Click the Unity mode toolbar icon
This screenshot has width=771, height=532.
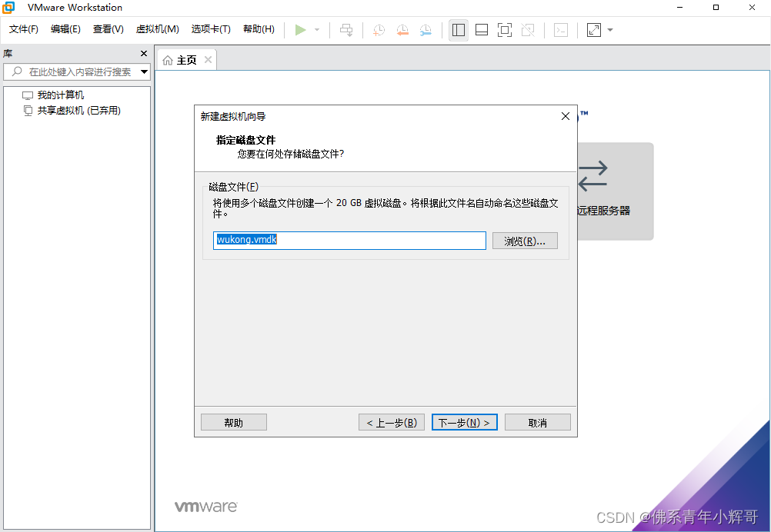coord(528,30)
